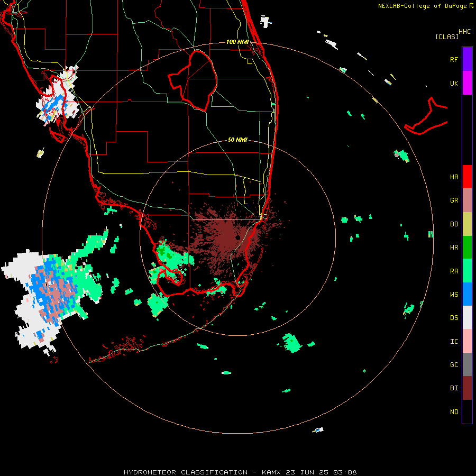
Task: Select the GR pink-brown legend swatch
Action: point(467,200)
